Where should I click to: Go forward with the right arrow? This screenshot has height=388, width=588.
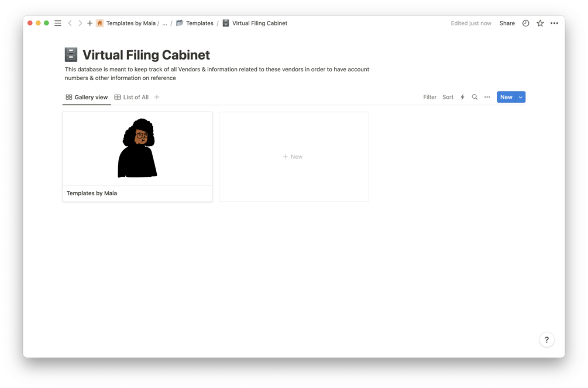pyautogui.click(x=80, y=23)
